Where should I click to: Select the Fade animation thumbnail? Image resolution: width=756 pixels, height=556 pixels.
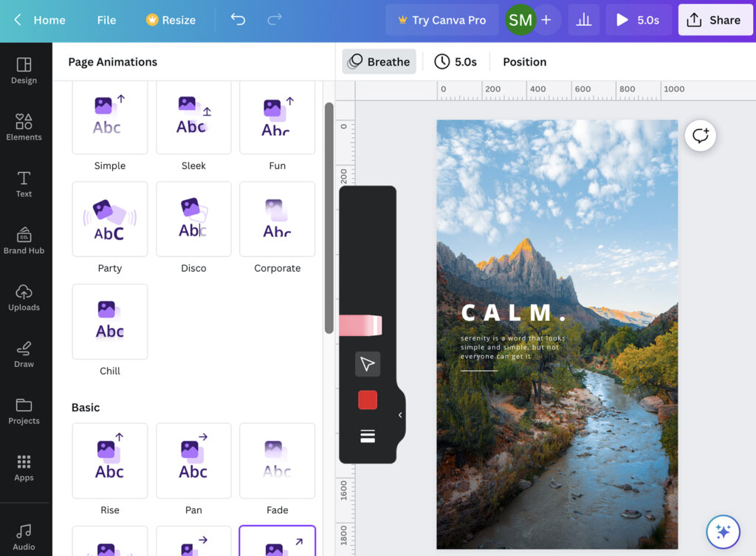tap(277, 460)
